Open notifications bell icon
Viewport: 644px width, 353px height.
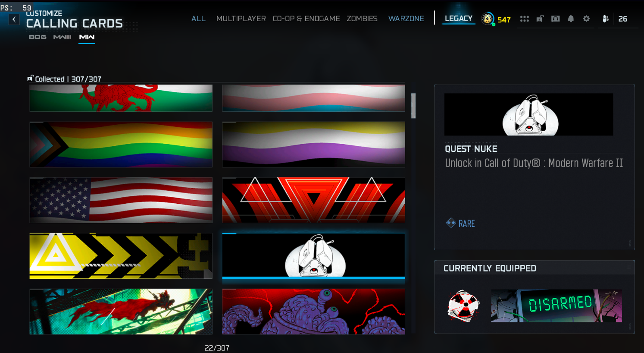[x=571, y=19]
